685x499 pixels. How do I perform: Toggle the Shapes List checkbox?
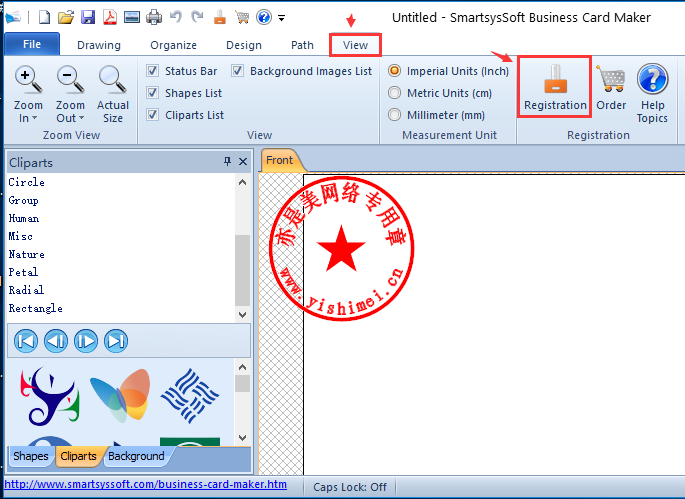pyautogui.click(x=152, y=93)
